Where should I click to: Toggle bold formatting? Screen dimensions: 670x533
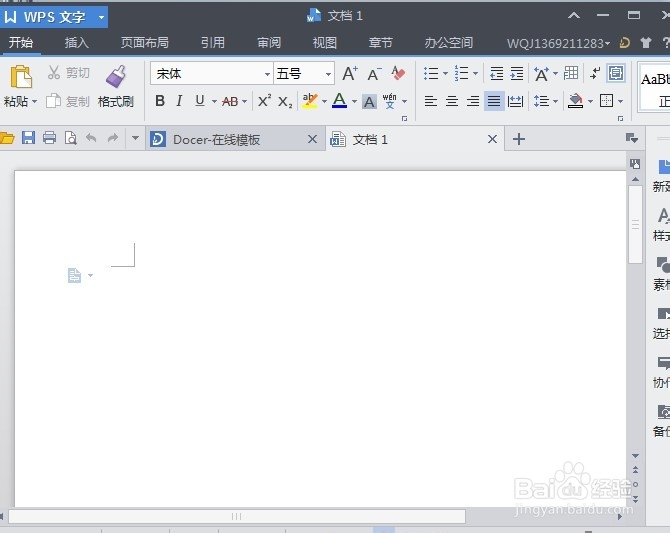(160, 101)
